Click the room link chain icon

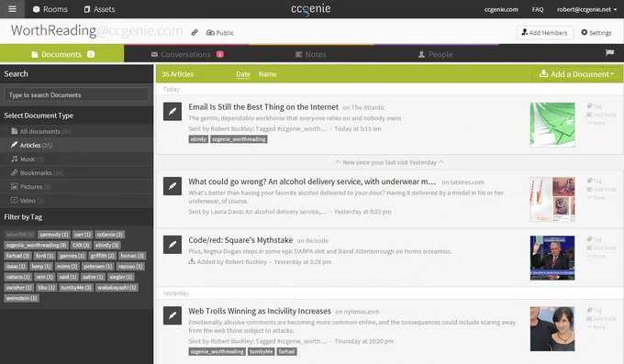point(195,32)
